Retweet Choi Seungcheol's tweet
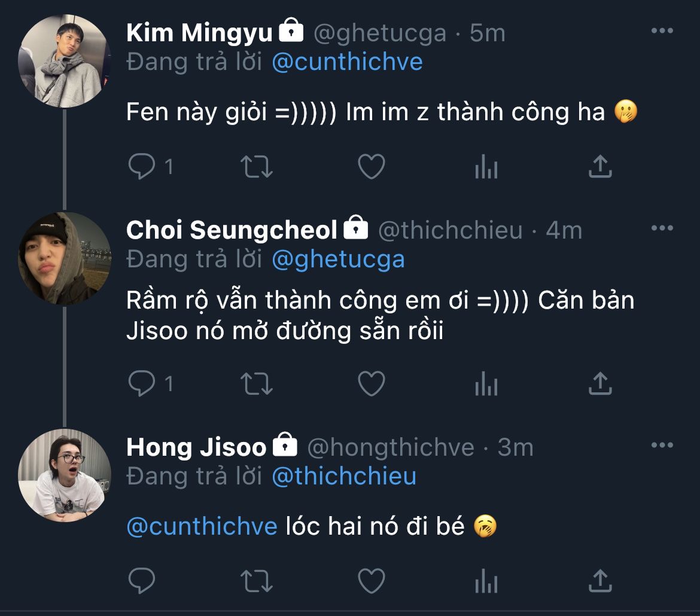Image resolution: width=700 pixels, height=616 pixels. pyautogui.click(x=257, y=384)
